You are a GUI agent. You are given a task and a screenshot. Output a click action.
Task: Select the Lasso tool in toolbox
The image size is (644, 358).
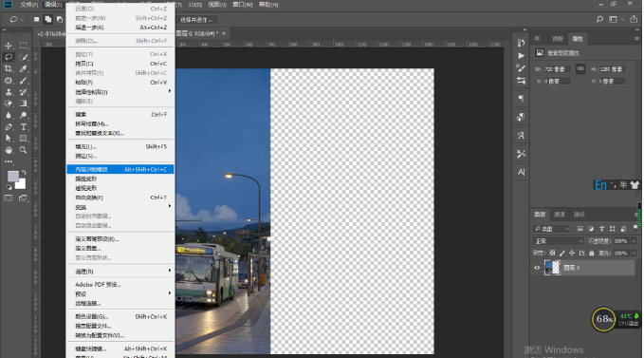click(9, 57)
